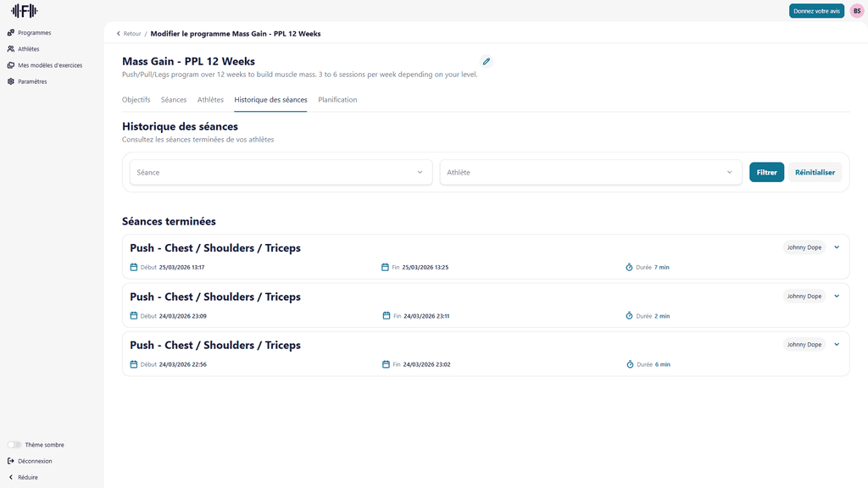Viewport: 868px width, 488px height.
Task: Switch to the Objectifs tab
Action: (136, 100)
